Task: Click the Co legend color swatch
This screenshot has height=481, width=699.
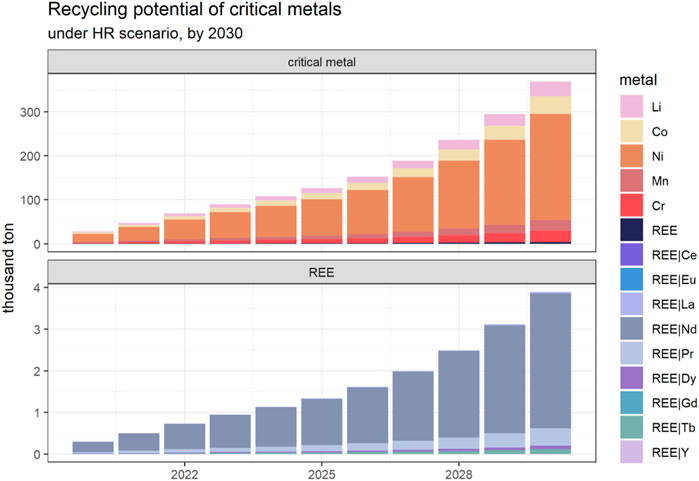Action: click(631, 131)
